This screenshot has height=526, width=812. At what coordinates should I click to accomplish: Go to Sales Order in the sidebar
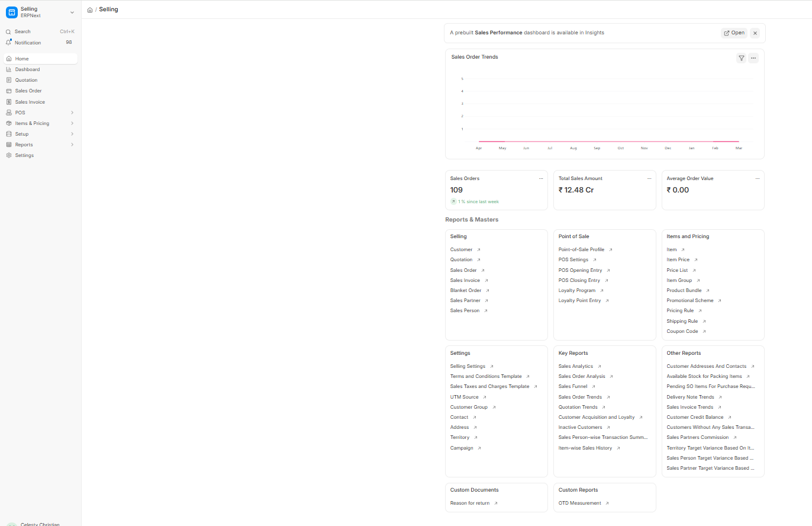click(40, 91)
